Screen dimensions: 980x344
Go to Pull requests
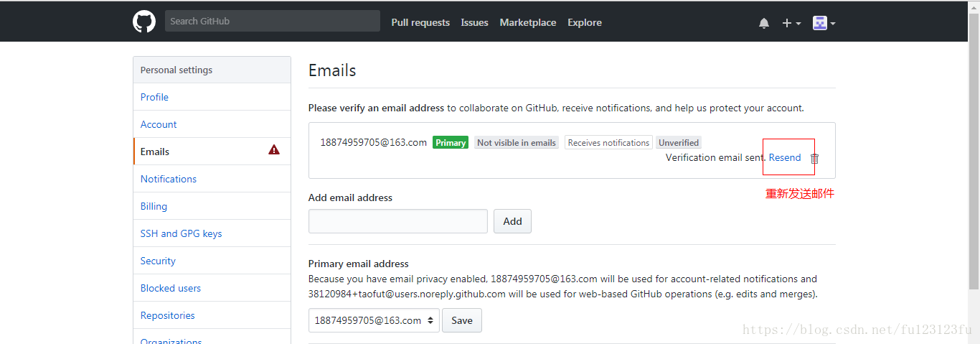pyautogui.click(x=420, y=22)
